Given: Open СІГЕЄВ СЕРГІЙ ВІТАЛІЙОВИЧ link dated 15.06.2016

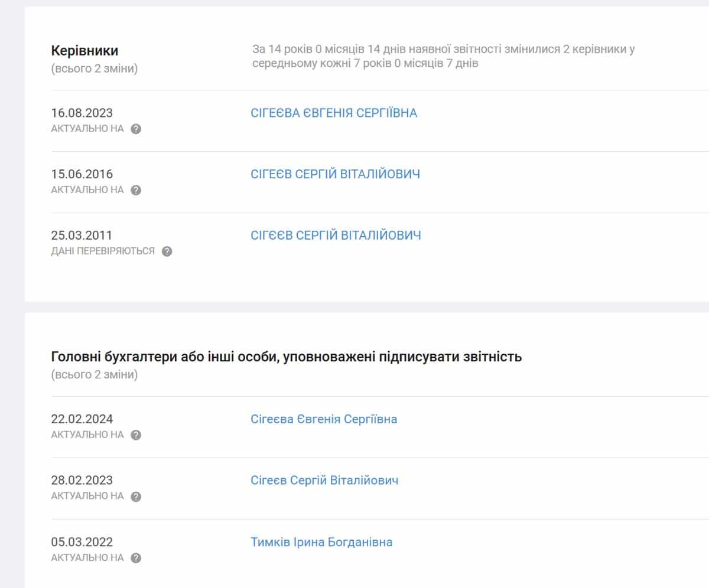Looking at the screenshot, I should point(336,174).
